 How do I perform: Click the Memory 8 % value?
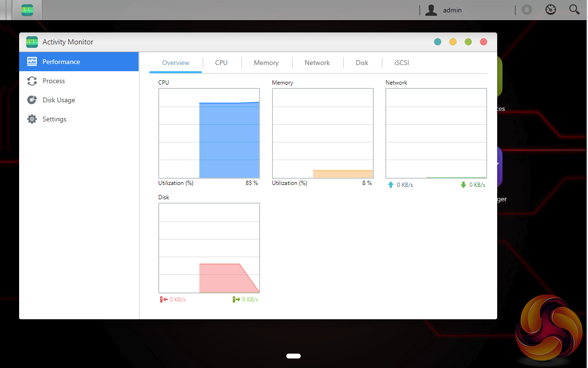pyautogui.click(x=367, y=183)
